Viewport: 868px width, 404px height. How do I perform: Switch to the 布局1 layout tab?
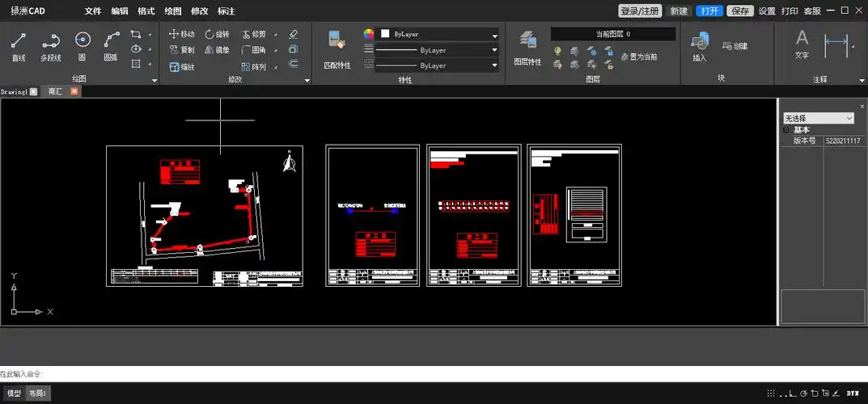(x=37, y=393)
